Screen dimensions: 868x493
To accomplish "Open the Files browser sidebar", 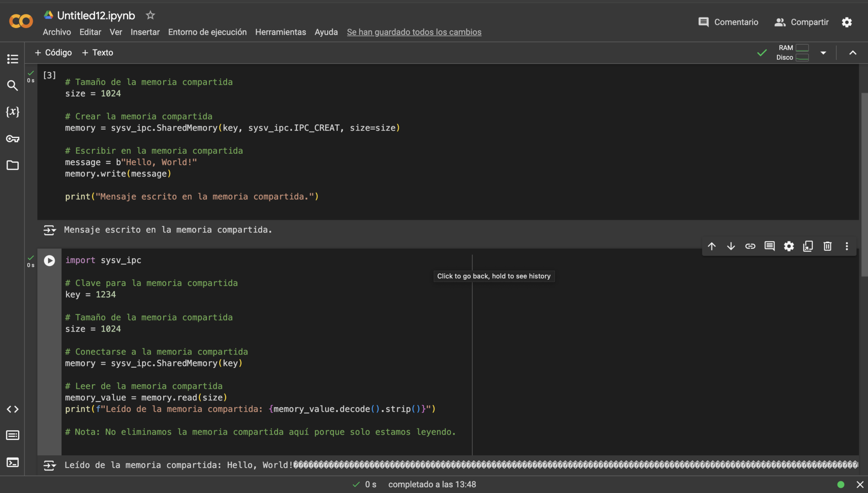I will [x=13, y=165].
